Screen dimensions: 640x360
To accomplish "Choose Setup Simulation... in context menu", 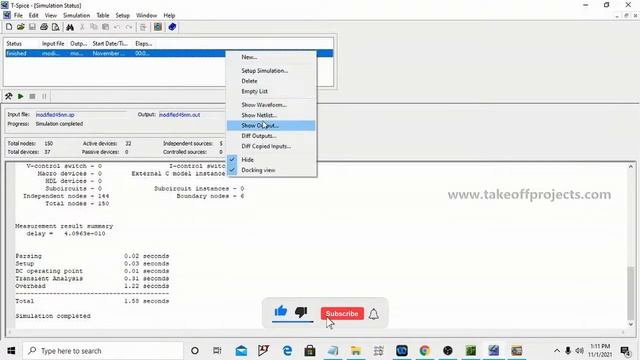I will tap(271, 71).
